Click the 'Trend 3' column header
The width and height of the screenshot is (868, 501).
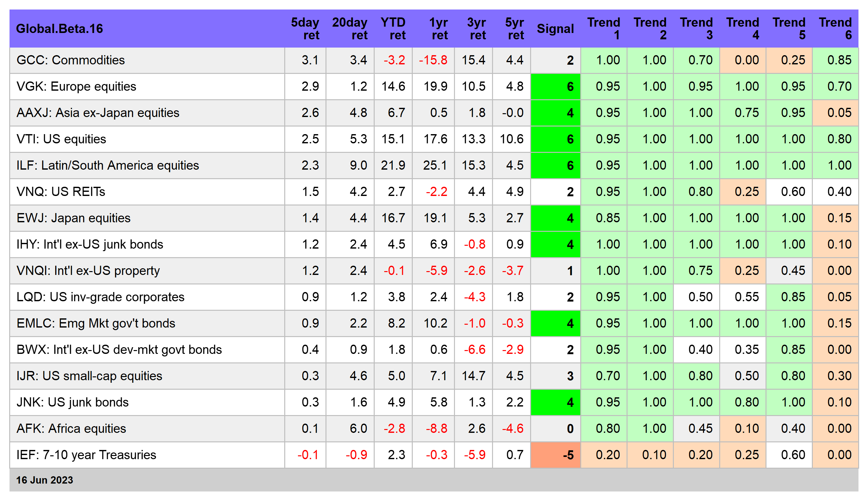click(696, 29)
